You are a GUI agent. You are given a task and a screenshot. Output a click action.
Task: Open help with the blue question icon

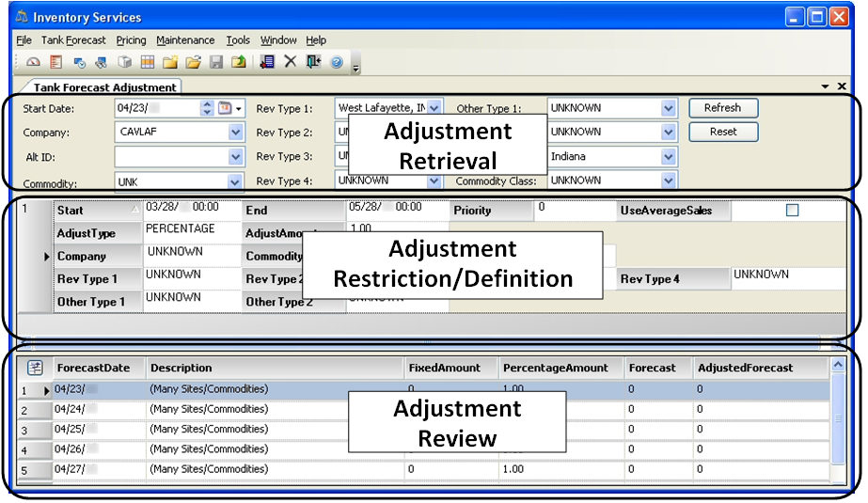click(337, 63)
